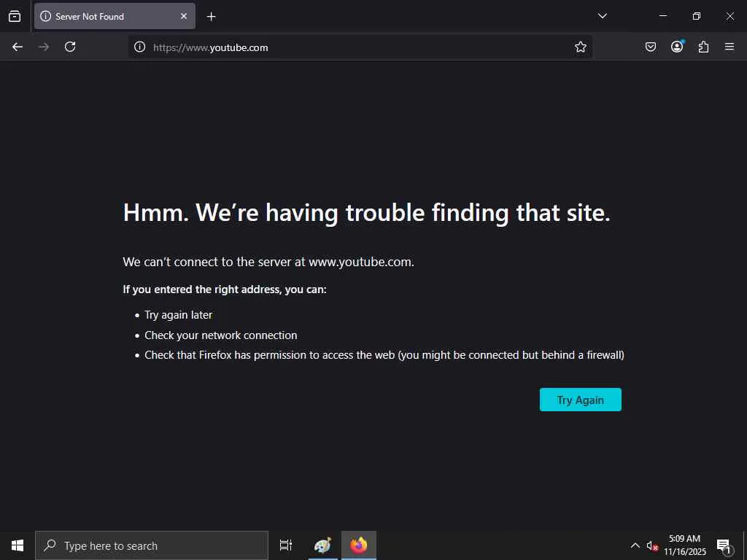Reload the current page
Screen dimensions: 747x560
click(x=70, y=47)
